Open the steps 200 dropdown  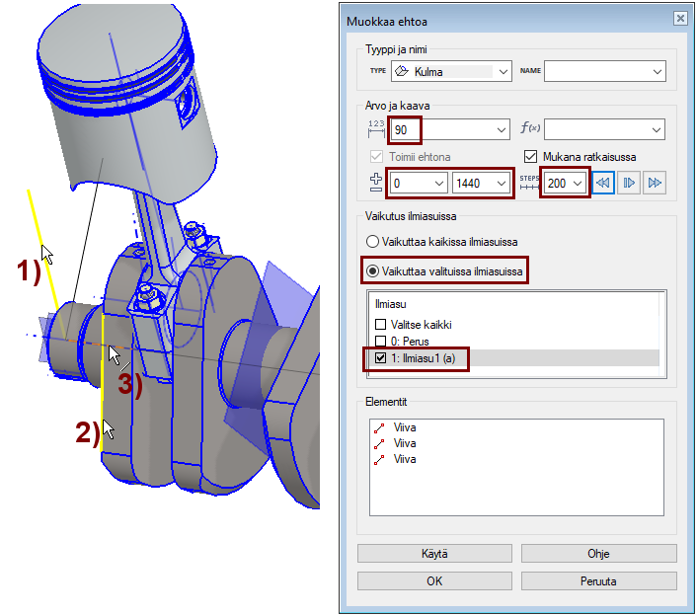pos(579,183)
